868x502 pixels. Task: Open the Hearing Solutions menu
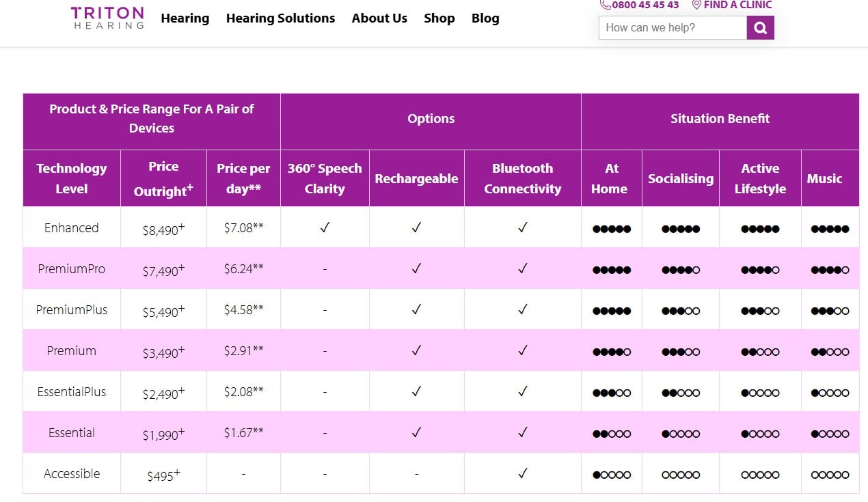(x=281, y=18)
